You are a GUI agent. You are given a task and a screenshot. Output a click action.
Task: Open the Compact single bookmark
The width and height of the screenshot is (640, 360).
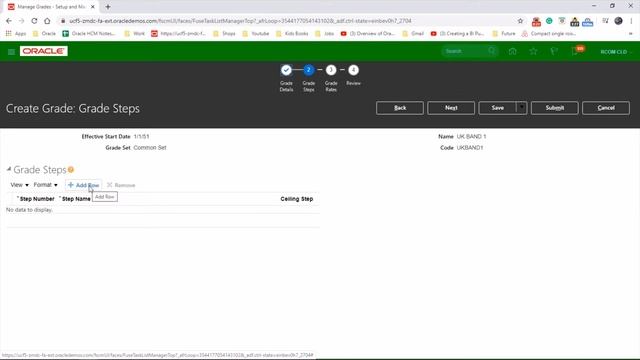(x=549, y=33)
